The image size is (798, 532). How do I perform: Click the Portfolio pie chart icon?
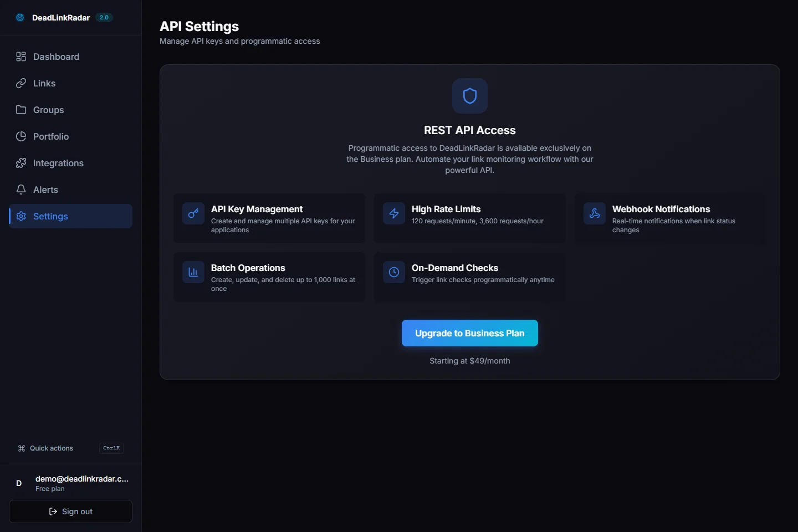click(x=21, y=136)
